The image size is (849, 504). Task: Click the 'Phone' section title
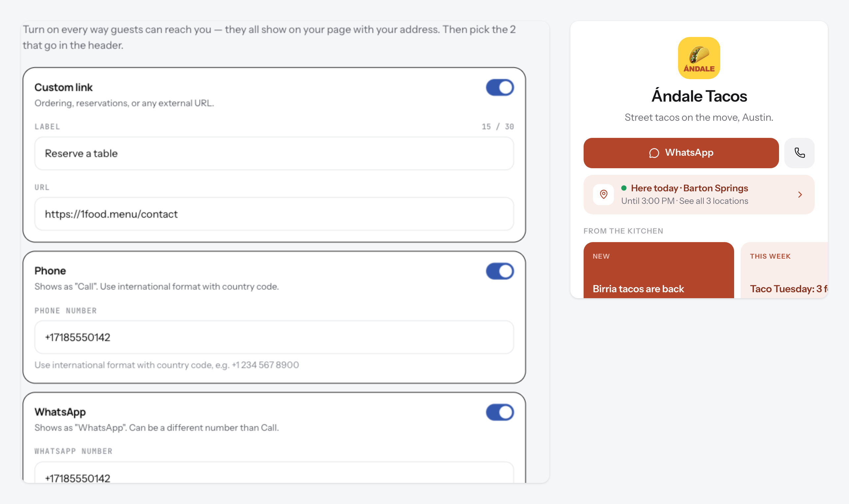click(x=50, y=271)
